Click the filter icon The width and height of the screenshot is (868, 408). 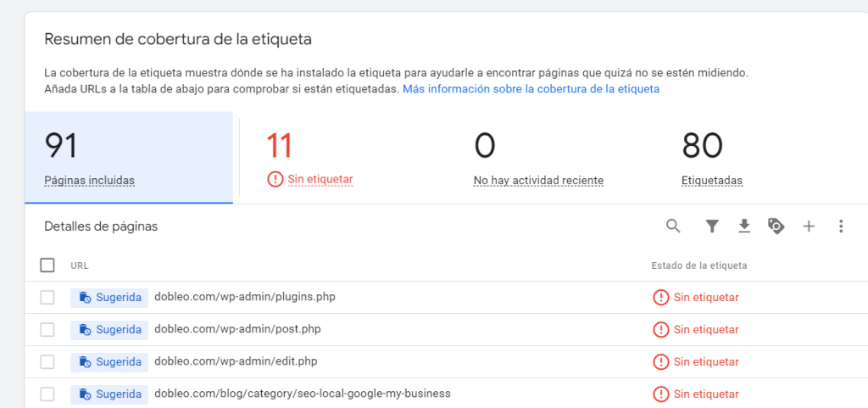(712, 226)
